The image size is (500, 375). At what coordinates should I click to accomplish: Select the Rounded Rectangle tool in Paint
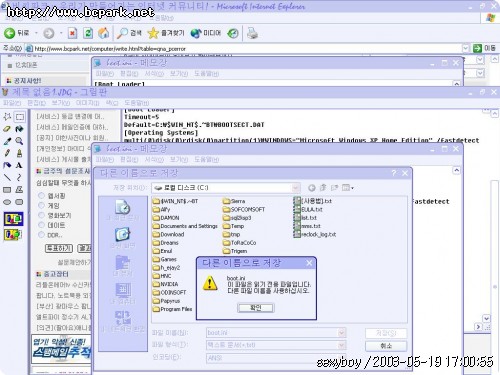tap(20, 202)
